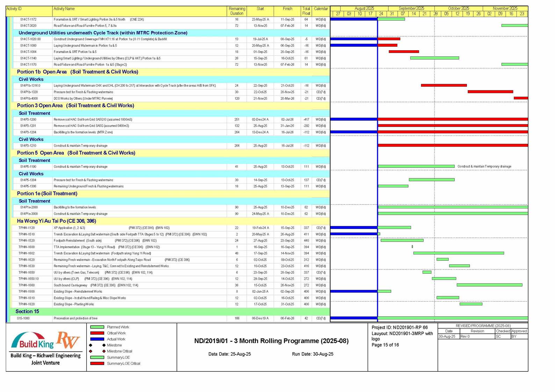Click activity ID TPHW-1650.10

tap(29, 279)
